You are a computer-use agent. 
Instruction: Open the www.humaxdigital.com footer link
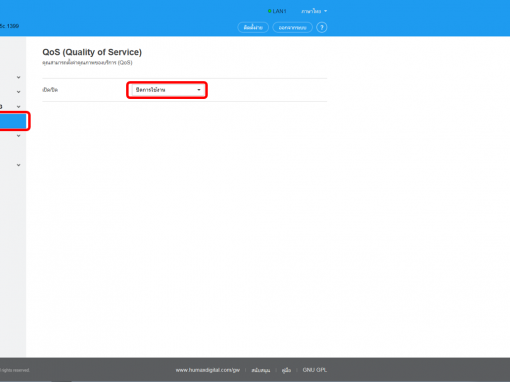(208, 370)
